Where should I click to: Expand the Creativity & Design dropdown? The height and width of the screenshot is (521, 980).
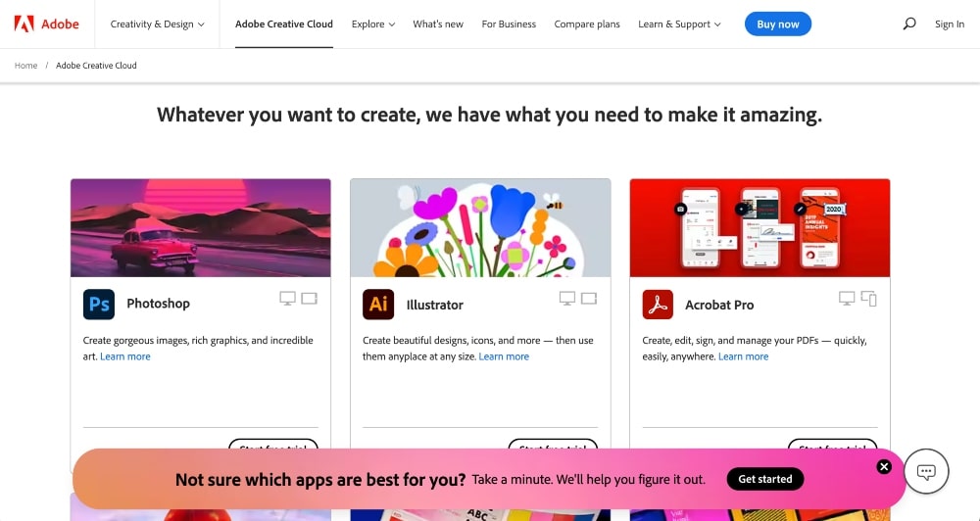158,24
